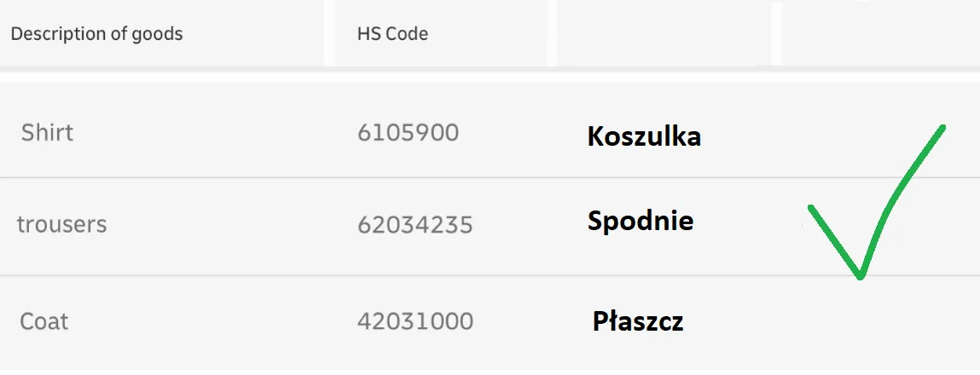This screenshot has height=375, width=980.
Task: Select HS code 42031000
Action: coord(415,322)
